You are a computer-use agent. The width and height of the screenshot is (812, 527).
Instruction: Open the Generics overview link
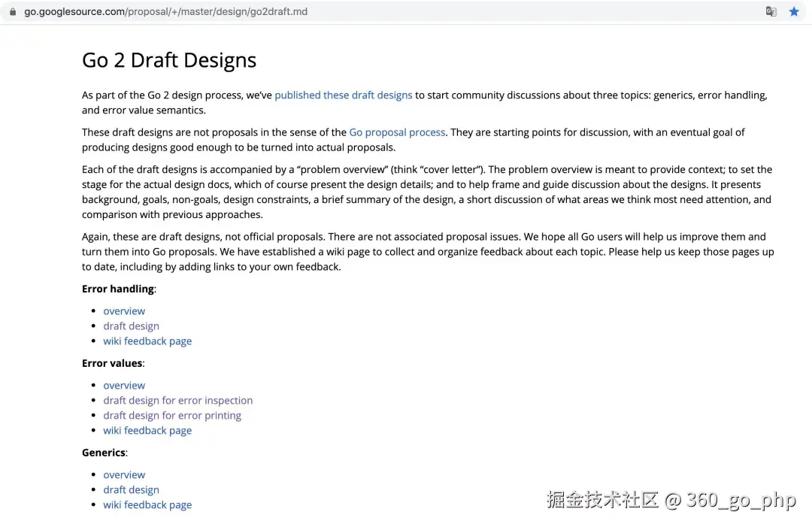click(124, 475)
